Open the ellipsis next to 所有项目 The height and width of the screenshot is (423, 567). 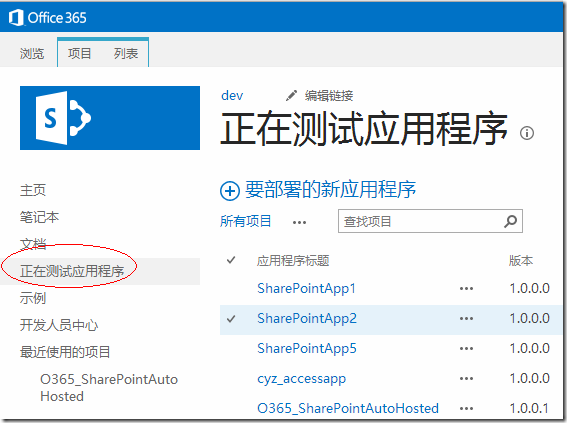(299, 222)
